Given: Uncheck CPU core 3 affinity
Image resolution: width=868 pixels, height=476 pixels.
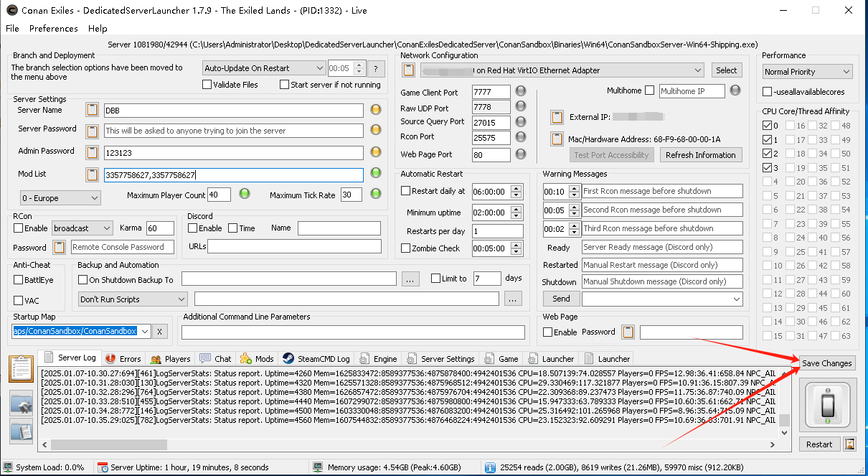Looking at the screenshot, I should 768,167.
